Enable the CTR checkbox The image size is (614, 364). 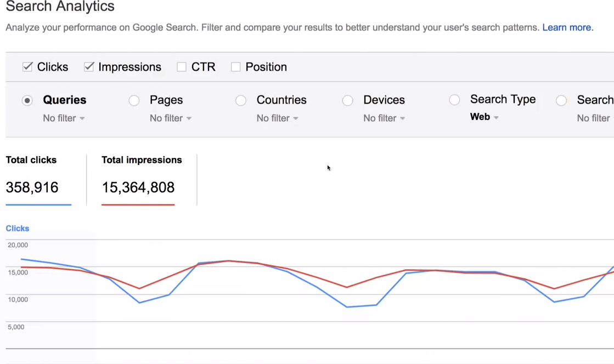point(182,67)
